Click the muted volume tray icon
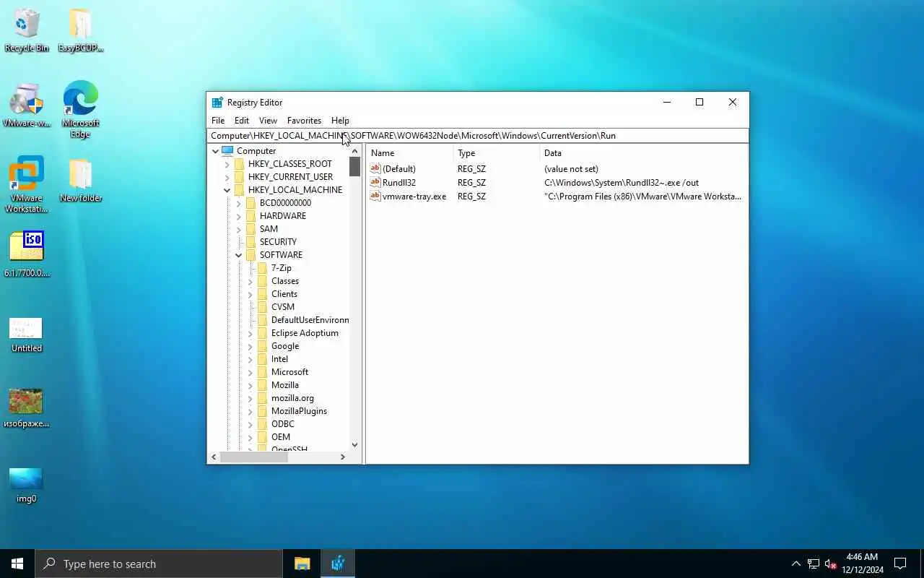 click(x=831, y=564)
